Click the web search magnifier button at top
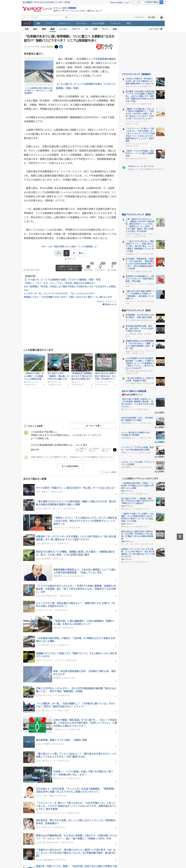 tap(161, 2)
